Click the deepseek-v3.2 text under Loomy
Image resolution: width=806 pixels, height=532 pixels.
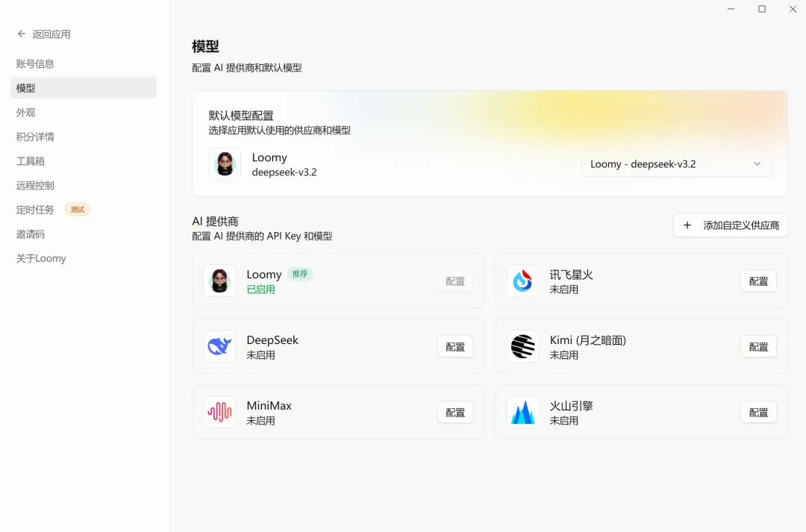pos(284,172)
